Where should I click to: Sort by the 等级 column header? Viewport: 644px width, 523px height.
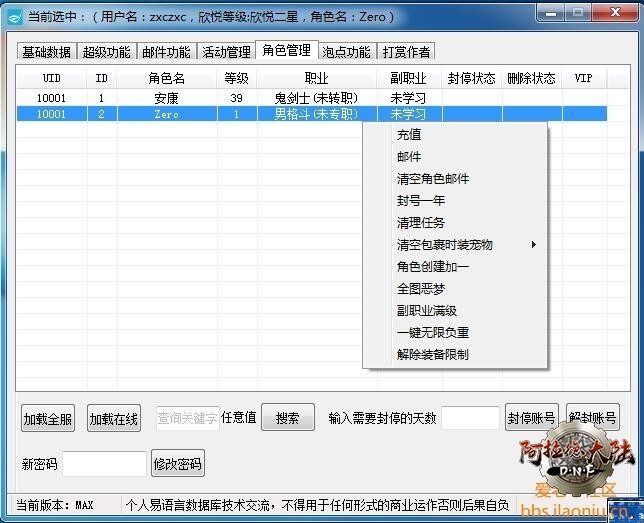(236, 78)
